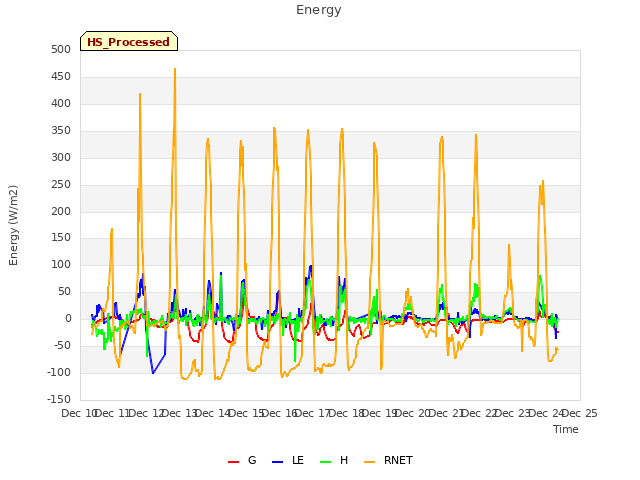
Task: Click the -150 y-axis tick label
Action: pos(59,399)
